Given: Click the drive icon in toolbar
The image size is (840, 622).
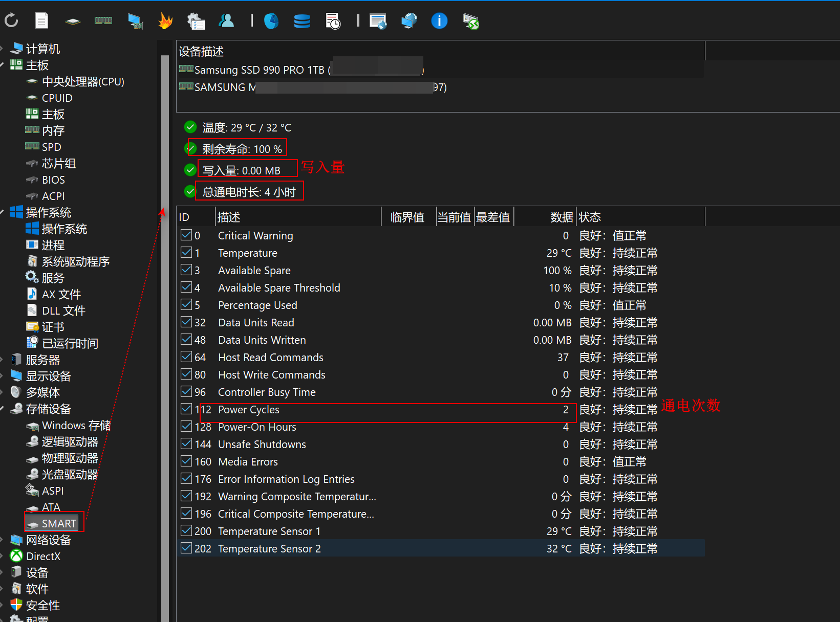Looking at the screenshot, I should (x=73, y=21).
